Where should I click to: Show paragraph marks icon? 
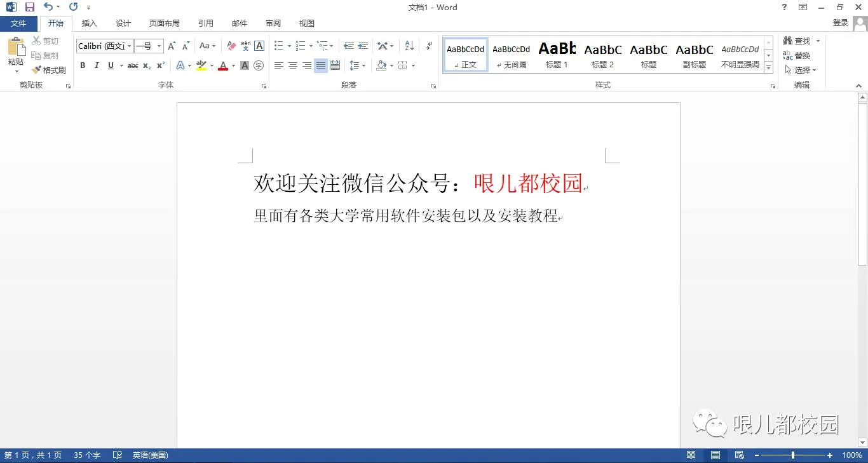coord(429,46)
